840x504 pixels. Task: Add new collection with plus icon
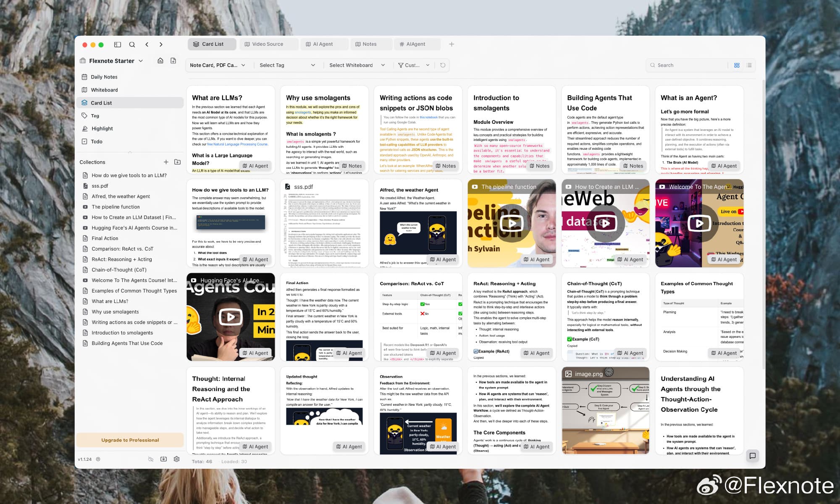coord(166,162)
